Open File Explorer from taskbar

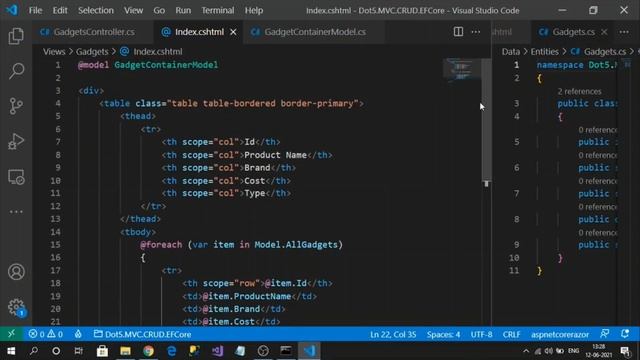[125, 351]
